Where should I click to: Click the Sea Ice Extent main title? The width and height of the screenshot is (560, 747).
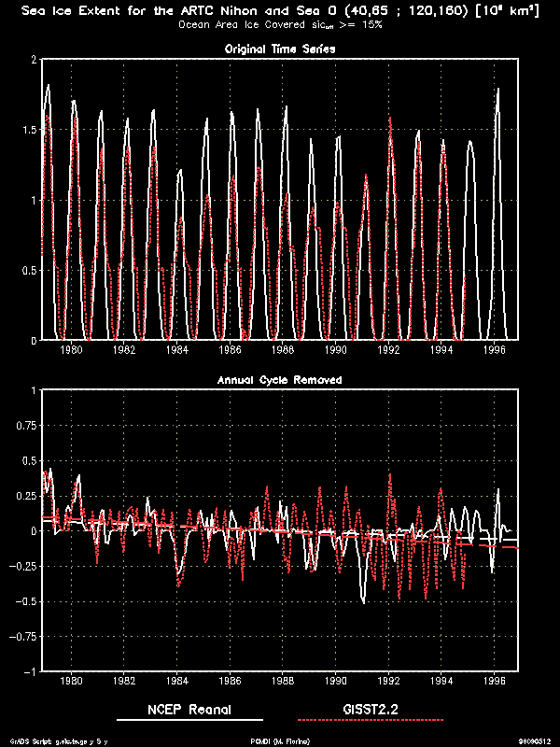click(x=280, y=10)
